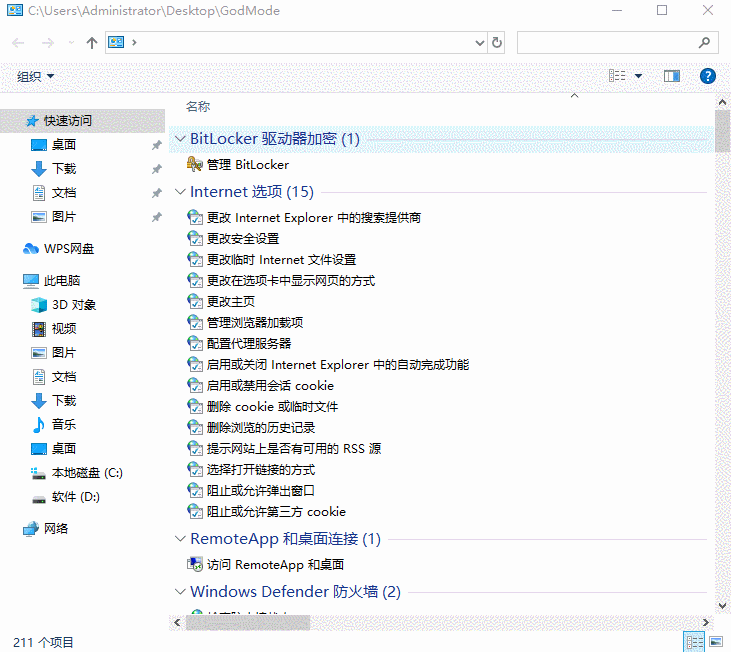Open the 组织 menu

point(35,76)
